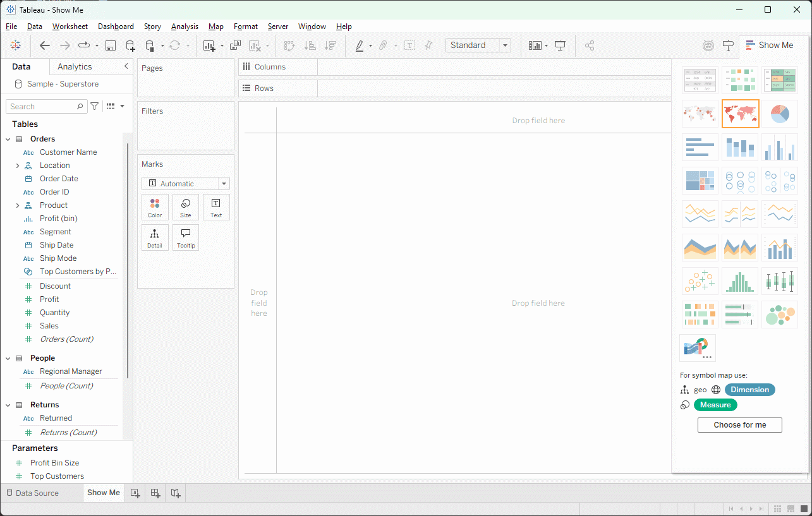This screenshot has width=812, height=516.
Task: Click the Undo back arrow in toolbar
Action: pyautogui.click(x=44, y=45)
